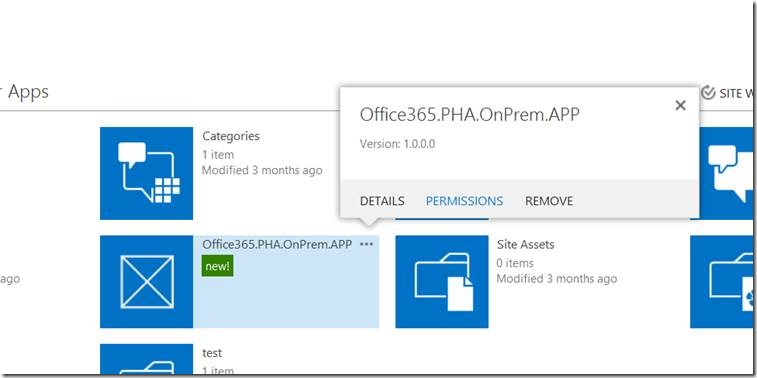
Task: Click the discussion tile icon at right edge
Action: (x=721, y=173)
